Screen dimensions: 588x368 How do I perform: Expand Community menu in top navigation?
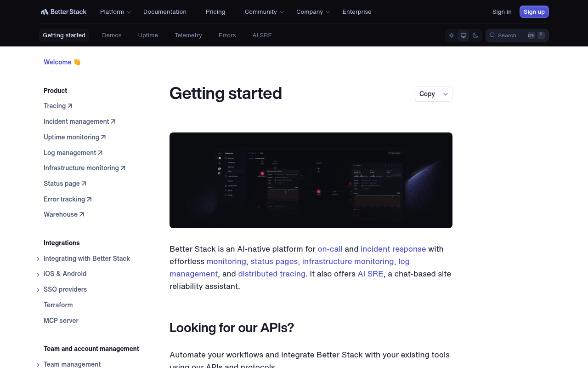pos(264,12)
